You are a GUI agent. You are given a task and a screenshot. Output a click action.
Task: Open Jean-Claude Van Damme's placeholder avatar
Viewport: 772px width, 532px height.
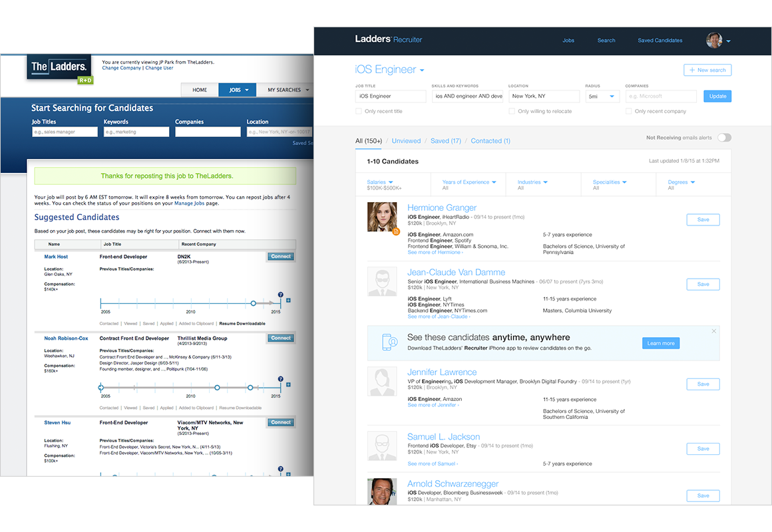(382, 281)
